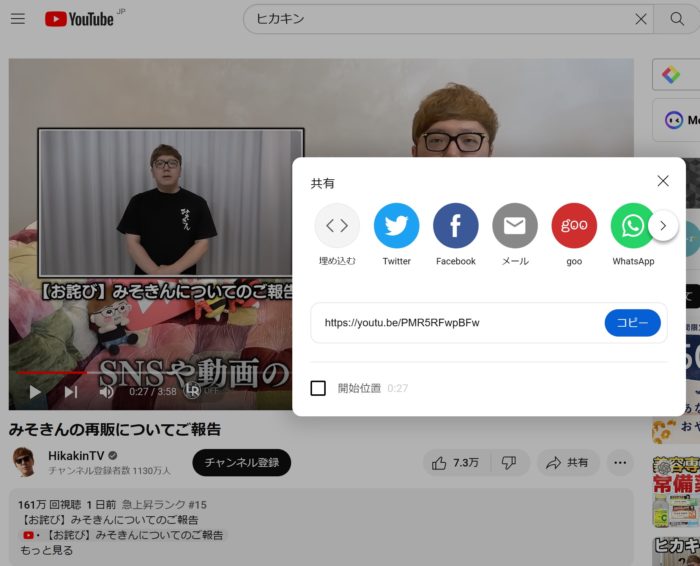Toggle the LR off player icon
Viewport: 700px width, 566px height.
[x=193, y=391]
